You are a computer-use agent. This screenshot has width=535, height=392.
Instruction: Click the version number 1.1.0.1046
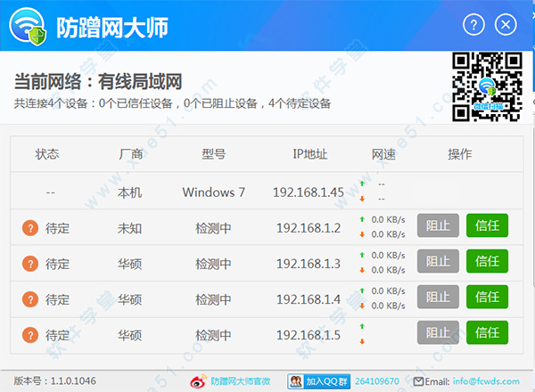pyautogui.click(x=73, y=381)
